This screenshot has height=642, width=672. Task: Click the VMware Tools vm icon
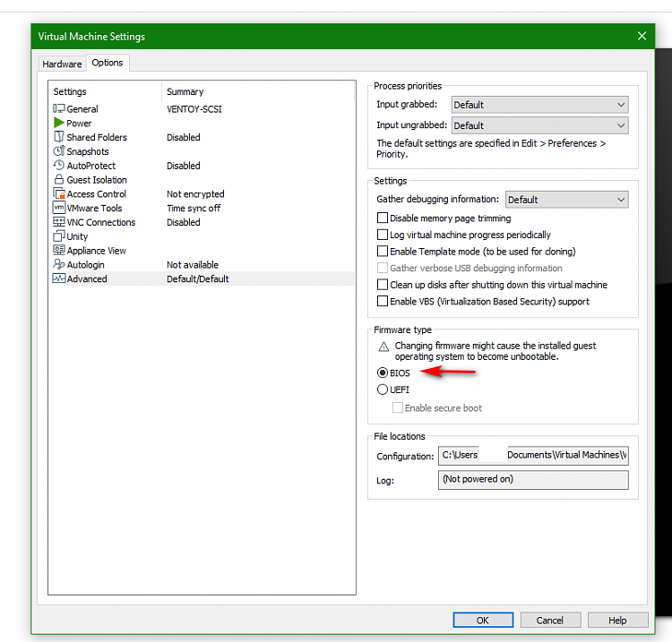59,208
